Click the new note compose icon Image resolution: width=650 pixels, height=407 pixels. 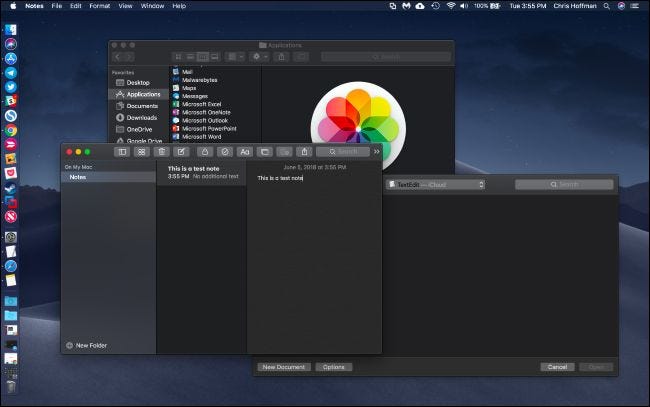click(x=181, y=151)
